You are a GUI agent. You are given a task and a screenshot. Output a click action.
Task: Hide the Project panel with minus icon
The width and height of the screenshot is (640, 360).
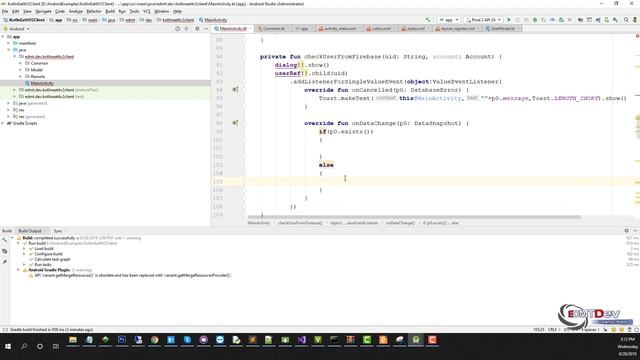[x=206, y=29]
